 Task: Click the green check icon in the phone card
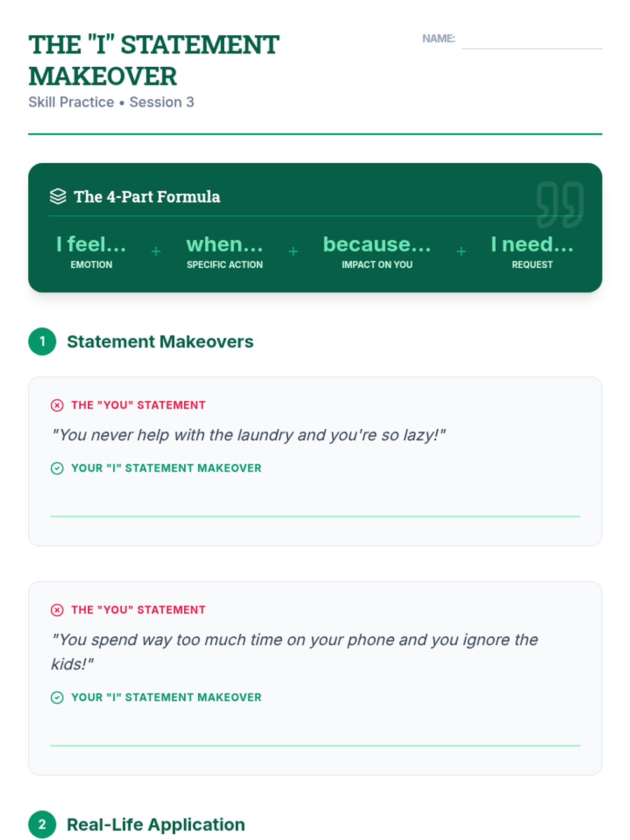click(x=57, y=698)
